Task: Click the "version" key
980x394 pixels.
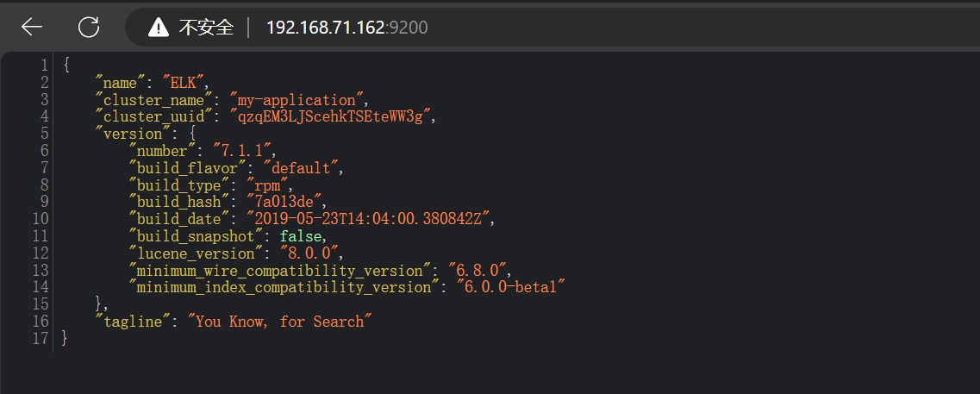Action: pos(134,134)
